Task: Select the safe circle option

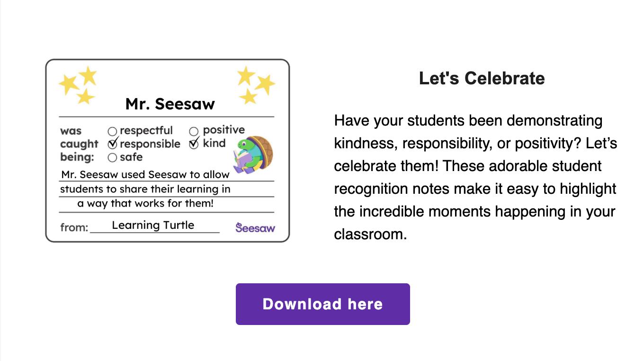Action: 112,157
